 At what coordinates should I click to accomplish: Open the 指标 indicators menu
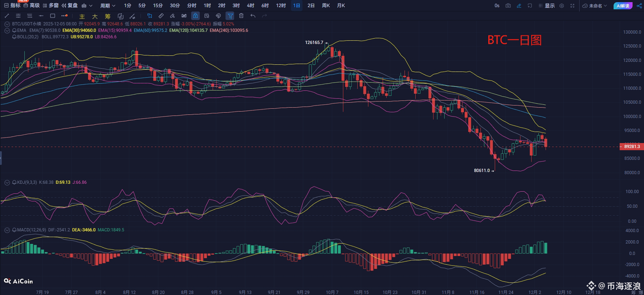[12, 6]
